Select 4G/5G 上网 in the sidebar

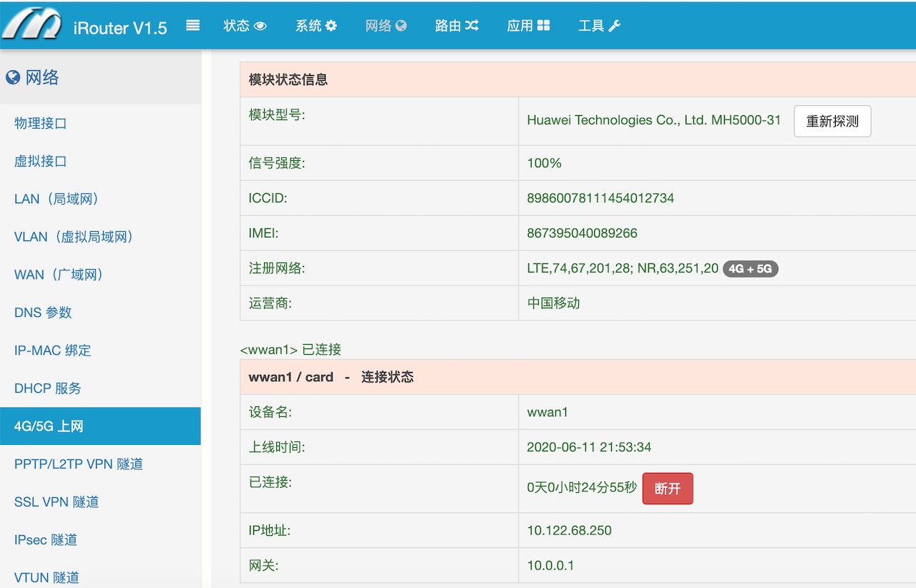coord(49,426)
